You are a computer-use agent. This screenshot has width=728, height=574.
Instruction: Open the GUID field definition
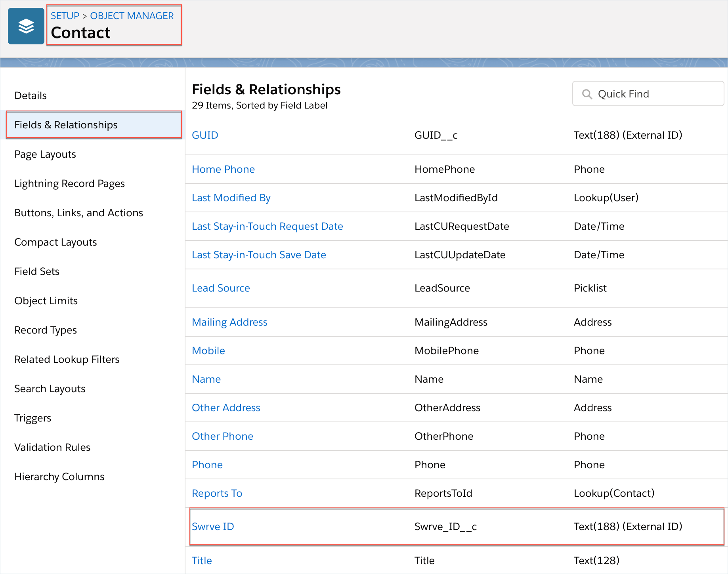[205, 135]
